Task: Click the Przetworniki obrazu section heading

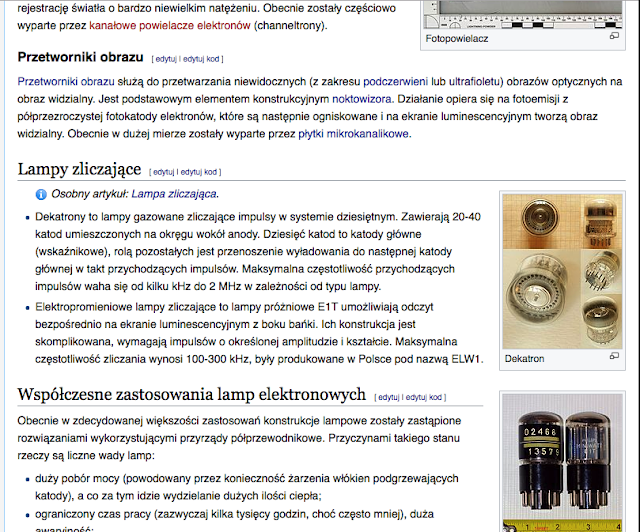Action: [x=80, y=57]
